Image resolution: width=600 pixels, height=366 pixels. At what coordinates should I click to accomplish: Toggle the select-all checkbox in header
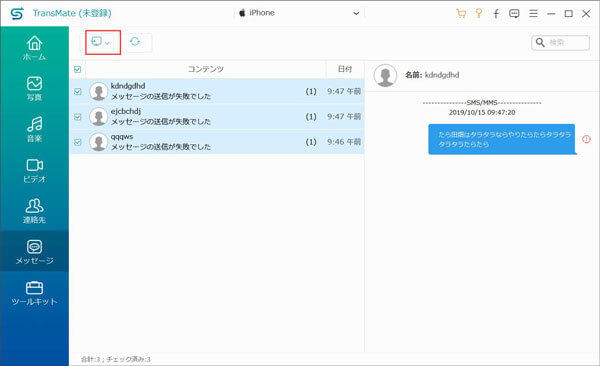point(78,69)
